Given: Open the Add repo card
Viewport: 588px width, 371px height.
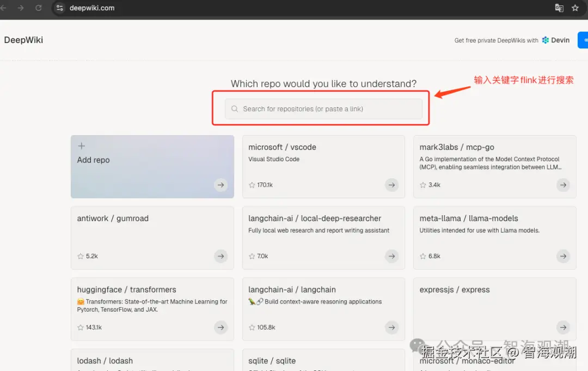Looking at the screenshot, I should click(152, 167).
